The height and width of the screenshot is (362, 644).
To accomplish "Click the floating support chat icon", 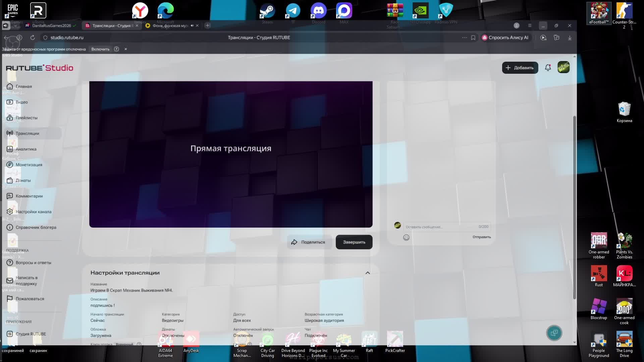I will (x=554, y=333).
